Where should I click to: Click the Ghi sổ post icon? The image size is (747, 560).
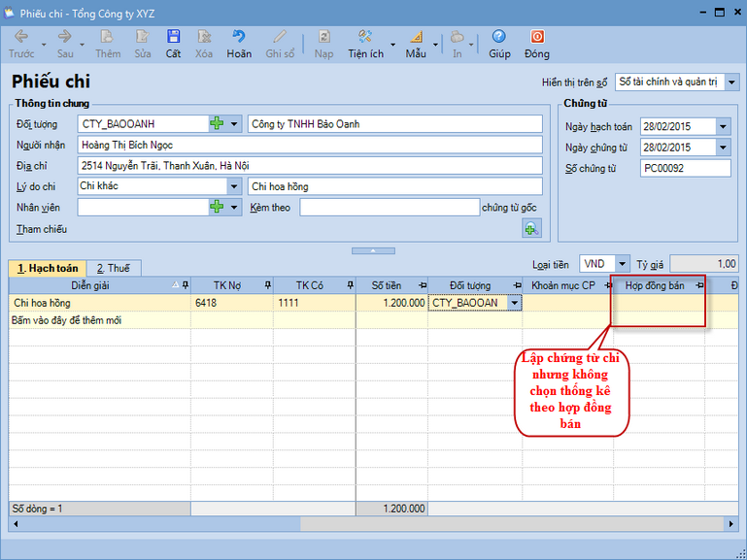click(280, 37)
